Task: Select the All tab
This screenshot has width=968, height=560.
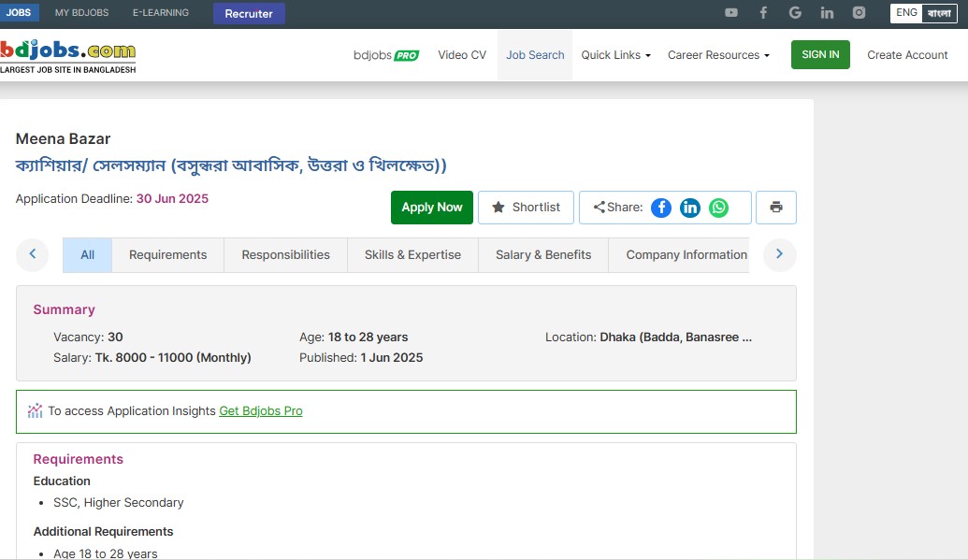Action: point(88,255)
